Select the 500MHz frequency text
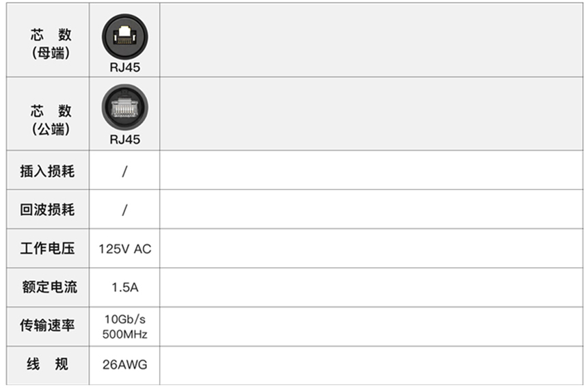This screenshot has width=588, height=391. click(x=125, y=334)
